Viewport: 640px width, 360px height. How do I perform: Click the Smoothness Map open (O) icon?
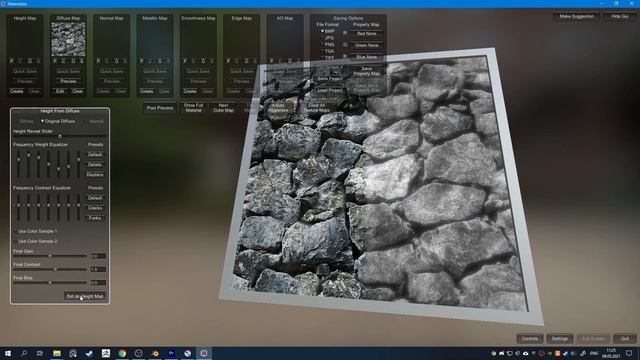click(203, 61)
